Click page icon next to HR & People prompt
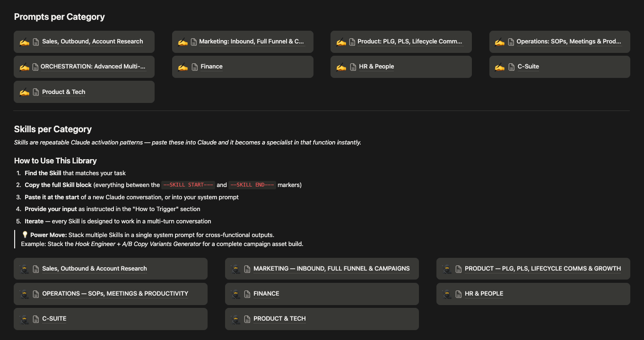The height and width of the screenshot is (340, 644). coord(353,67)
